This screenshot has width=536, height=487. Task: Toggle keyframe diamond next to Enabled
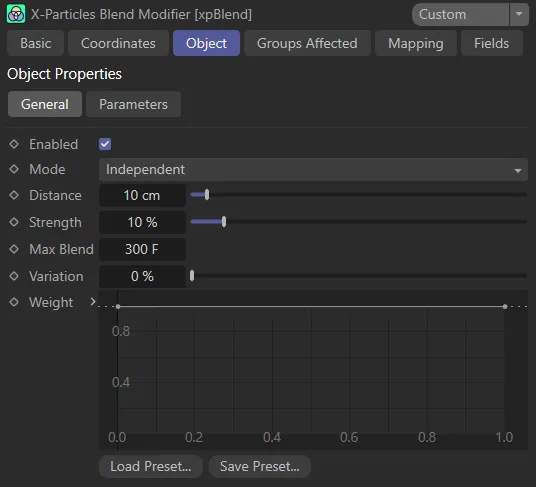point(14,144)
